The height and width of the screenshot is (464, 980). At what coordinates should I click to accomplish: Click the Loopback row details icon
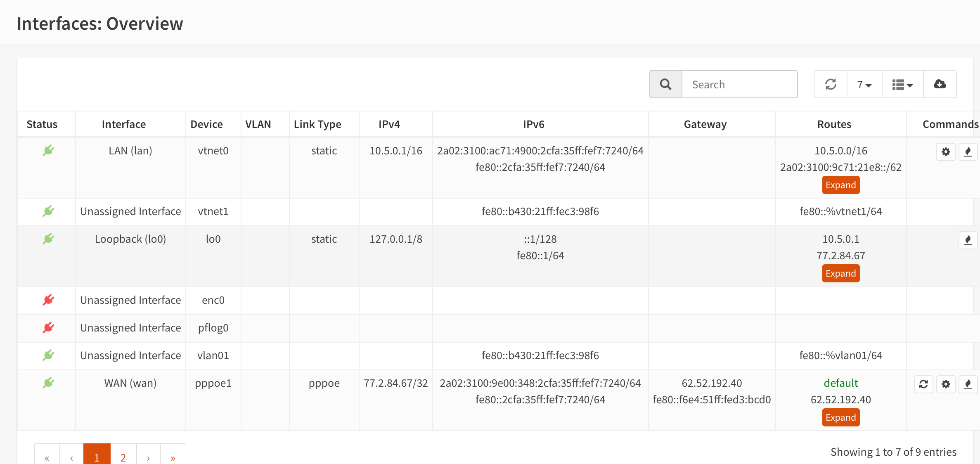[968, 240]
